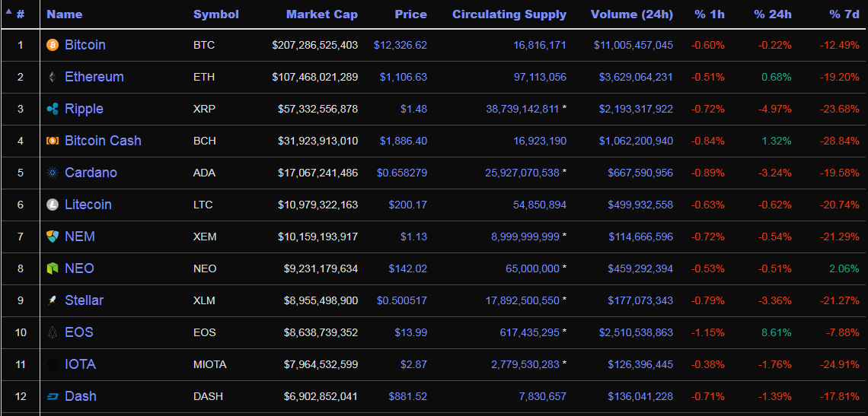Click the Ethereum diamond logo icon
The height and width of the screenshot is (416, 868).
[x=53, y=77]
